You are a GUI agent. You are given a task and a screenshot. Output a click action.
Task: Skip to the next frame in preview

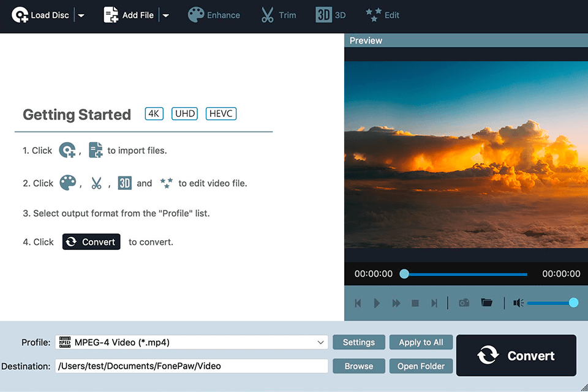434,302
